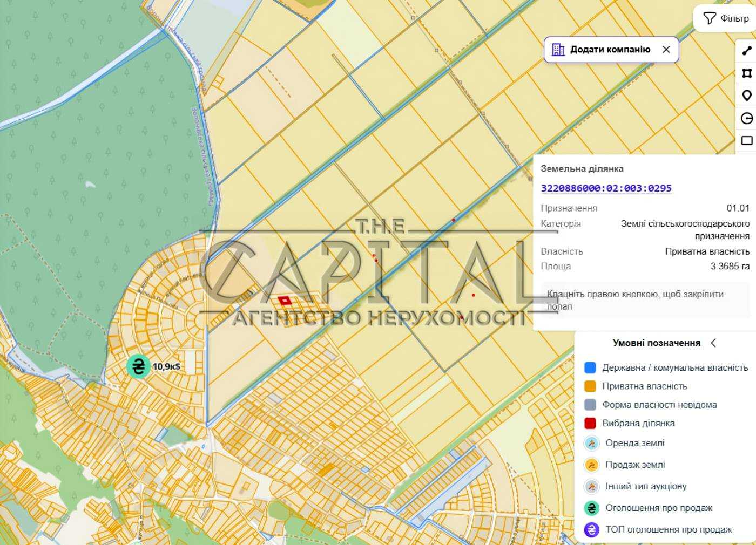Click the Інший тип аукціону legend label

(646, 486)
